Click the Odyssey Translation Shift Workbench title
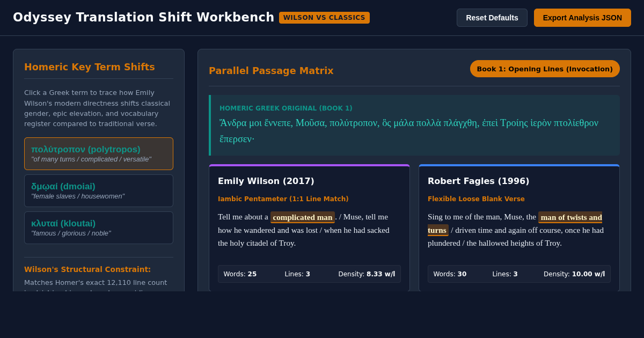The image size is (644, 338). [144, 17]
